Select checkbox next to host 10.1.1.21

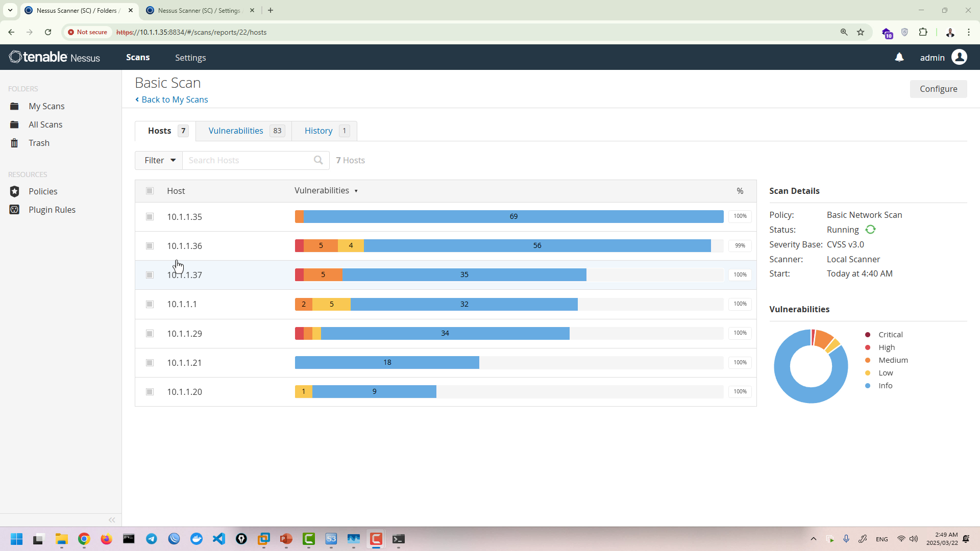[x=150, y=363]
